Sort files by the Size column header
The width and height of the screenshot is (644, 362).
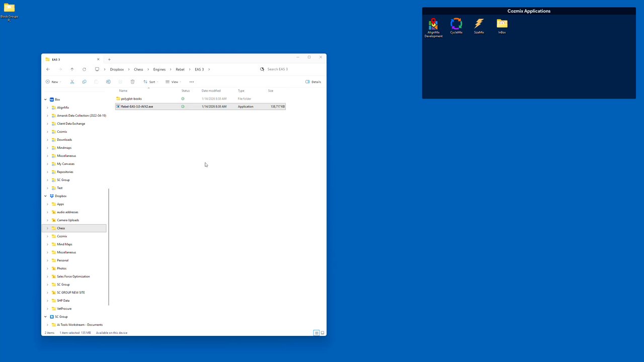click(x=271, y=91)
